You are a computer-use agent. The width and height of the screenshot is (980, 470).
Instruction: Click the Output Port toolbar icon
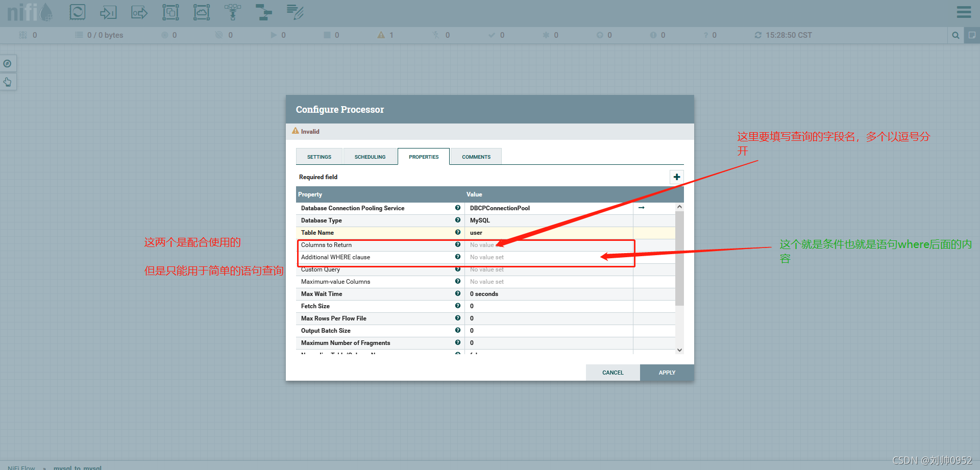[139, 12]
